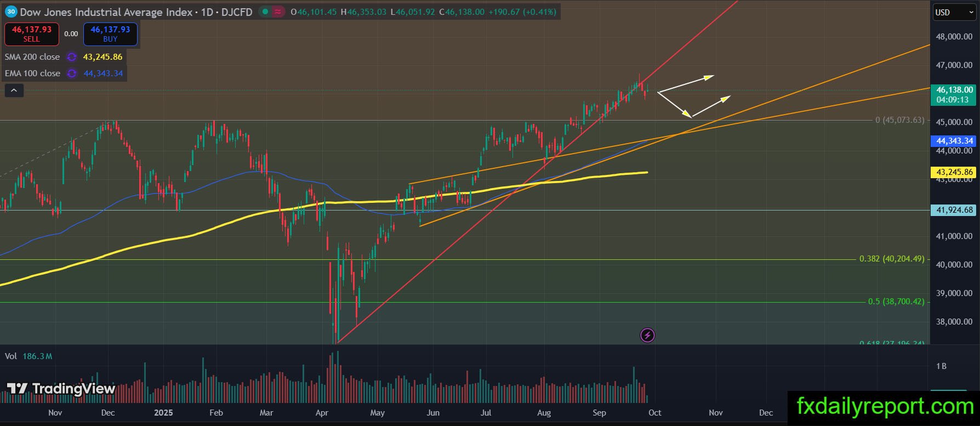Click the 0.00 spread value
The height and width of the screenshot is (426, 980).
tap(71, 34)
